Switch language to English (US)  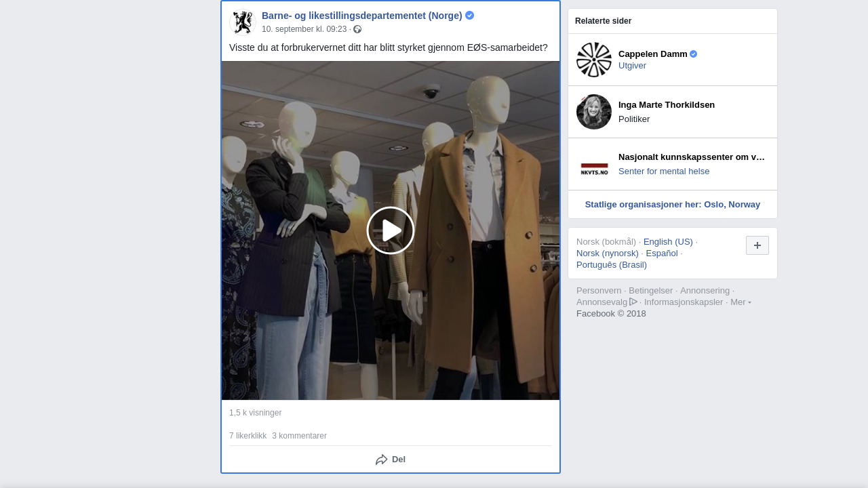(668, 242)
